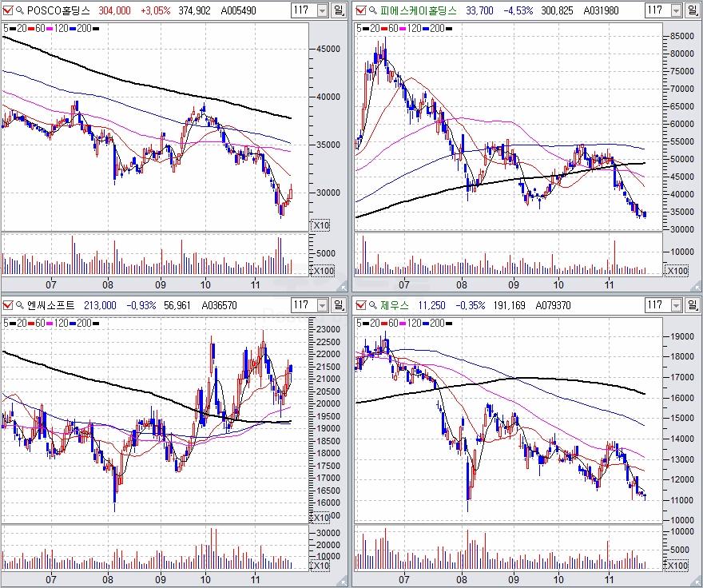Screen dimensions: 703x588
Task: Toggle the checkbox for 피에스케이홀딩스
Action: tap(361, 10)
